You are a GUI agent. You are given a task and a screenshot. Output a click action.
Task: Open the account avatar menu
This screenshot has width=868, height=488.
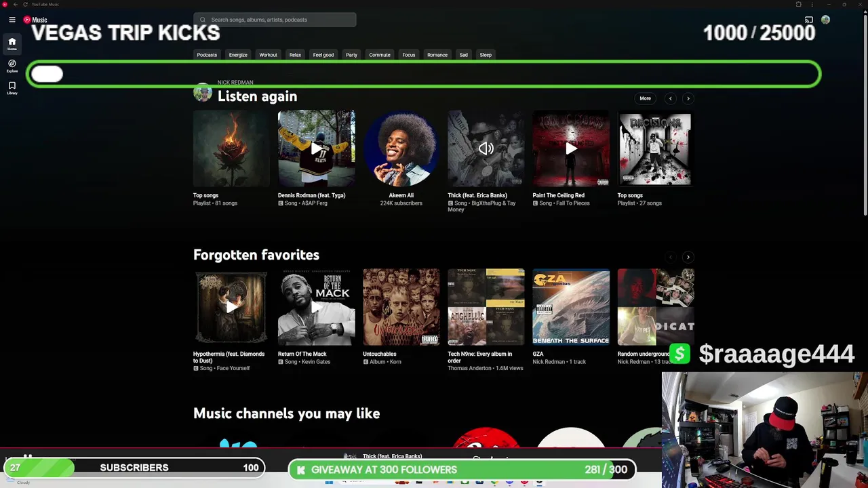point(825,20)
